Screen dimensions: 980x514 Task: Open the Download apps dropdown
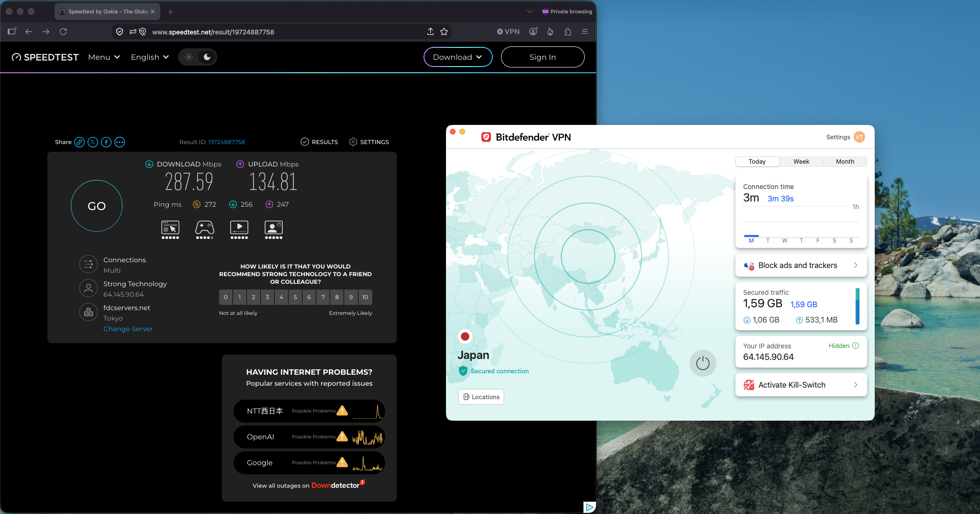pyautogui.click(x=458, y=57)
